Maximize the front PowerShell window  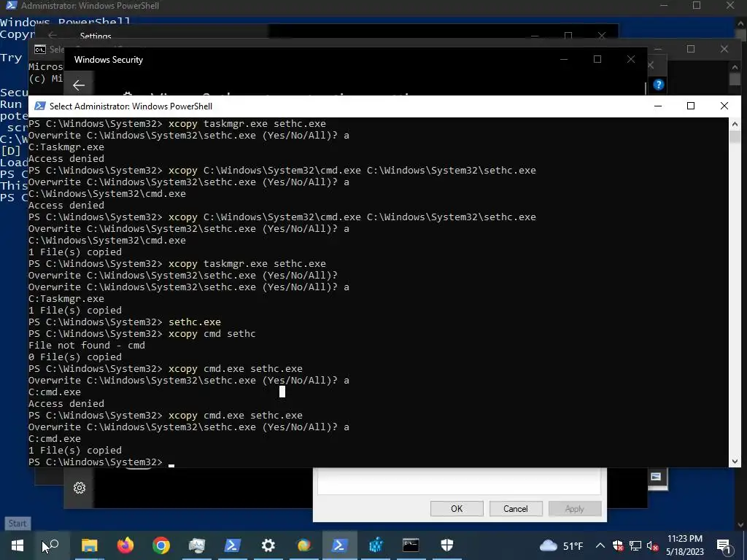pyautogui.click(x=691, y=106)
